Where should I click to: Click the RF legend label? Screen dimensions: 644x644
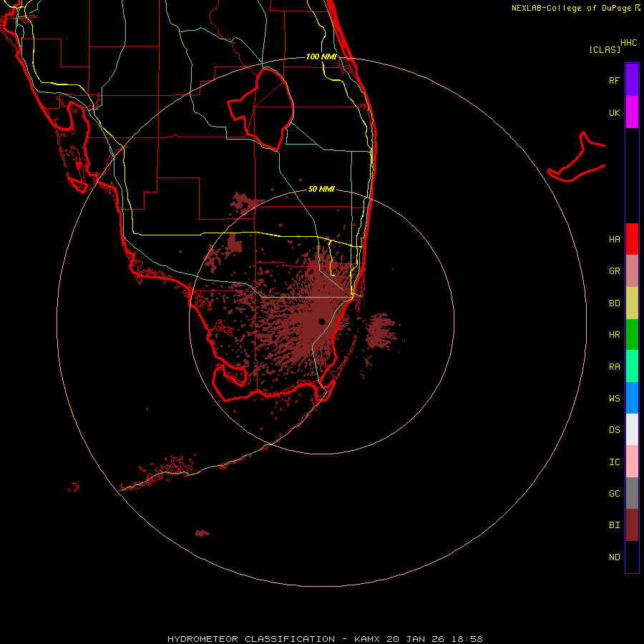point(614,80)
